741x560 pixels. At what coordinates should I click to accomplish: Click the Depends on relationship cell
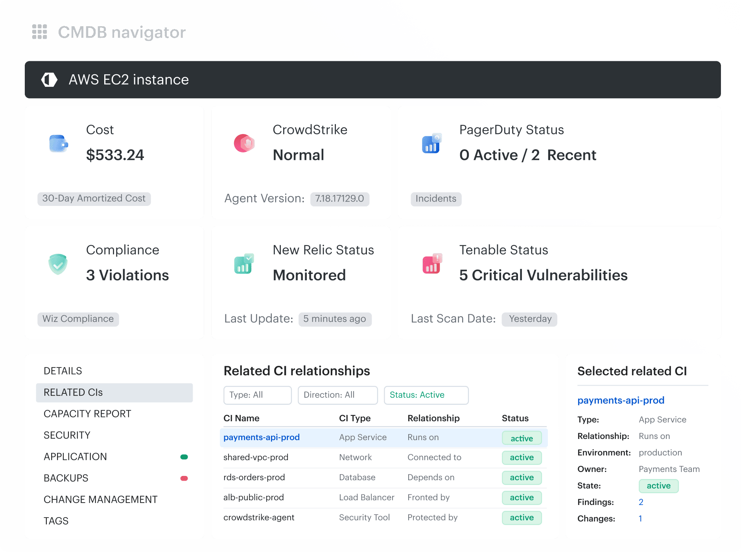coord(431,478)
